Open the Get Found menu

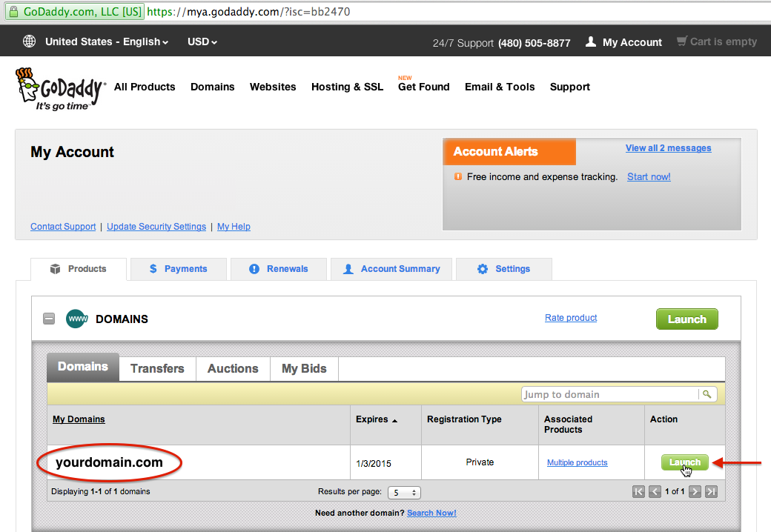coord(424,87)
